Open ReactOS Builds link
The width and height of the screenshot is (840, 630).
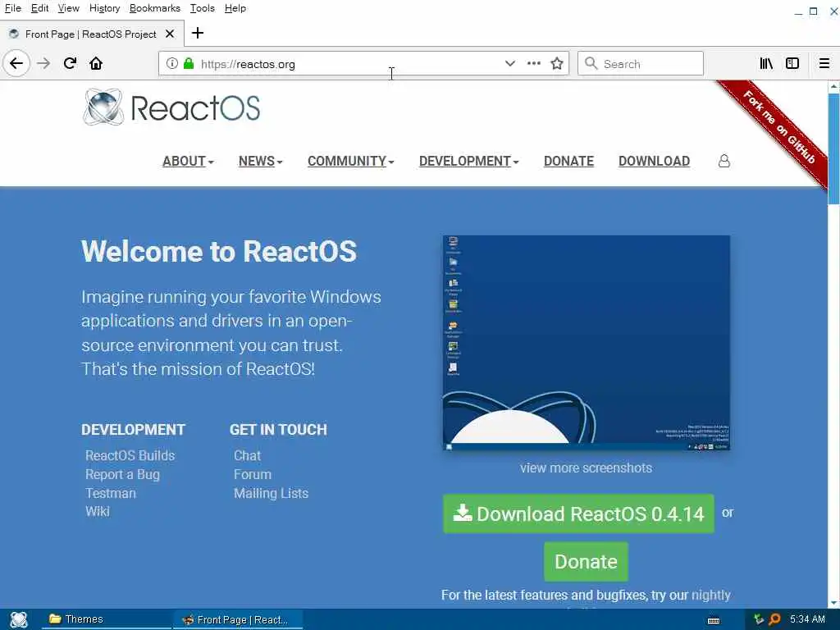pyautogui.click(x=130, y=455)
